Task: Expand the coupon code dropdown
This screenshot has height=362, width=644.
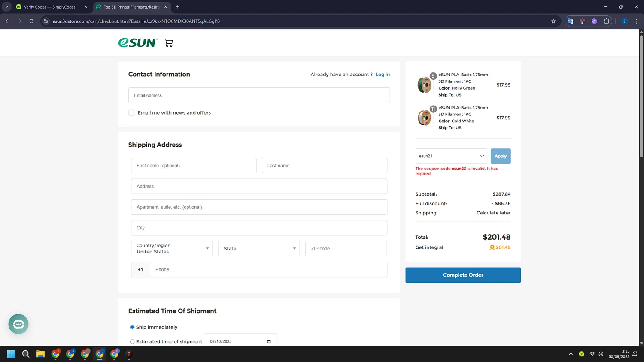Action: [482, 156]
